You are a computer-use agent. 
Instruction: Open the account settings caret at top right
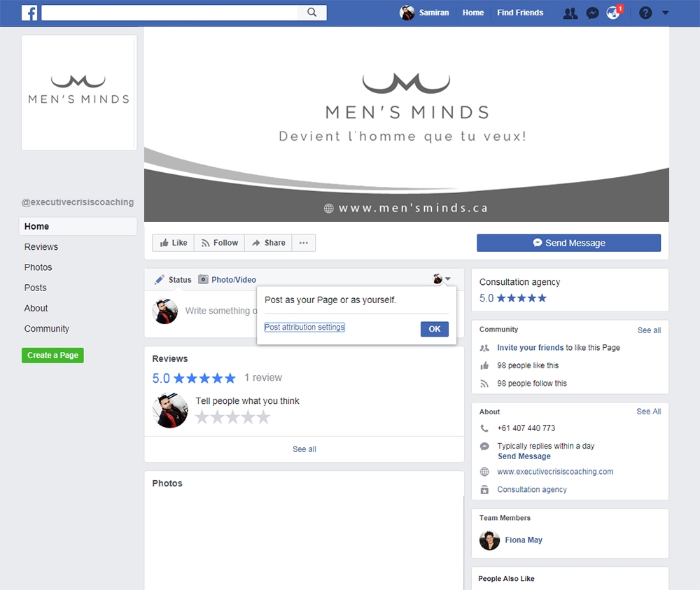coord(665,13)
